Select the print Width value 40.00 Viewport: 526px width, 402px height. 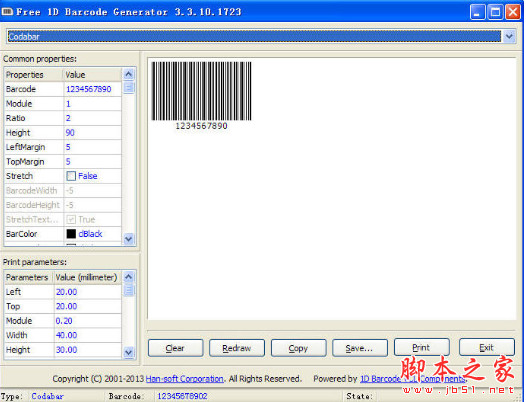(87, 335)
